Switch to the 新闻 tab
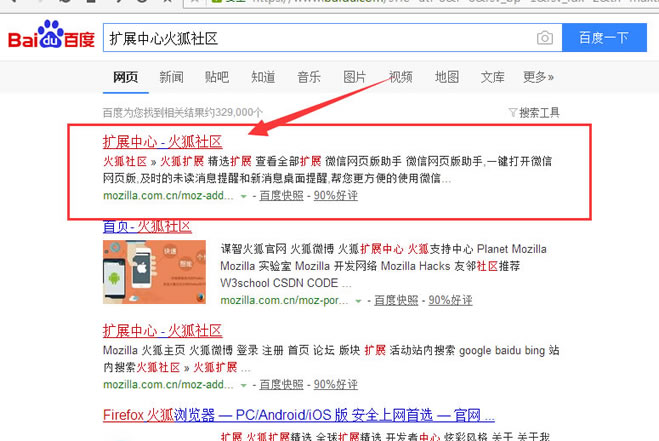Screen dimensions: 659x441 171,77
